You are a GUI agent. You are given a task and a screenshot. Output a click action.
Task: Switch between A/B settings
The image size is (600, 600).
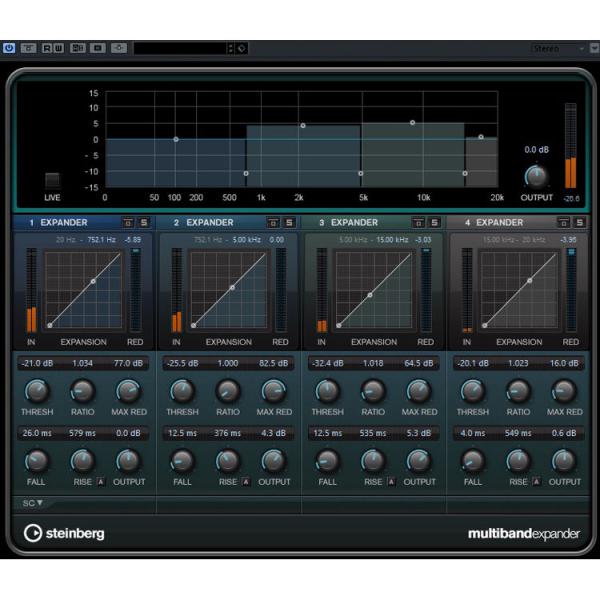78,48
